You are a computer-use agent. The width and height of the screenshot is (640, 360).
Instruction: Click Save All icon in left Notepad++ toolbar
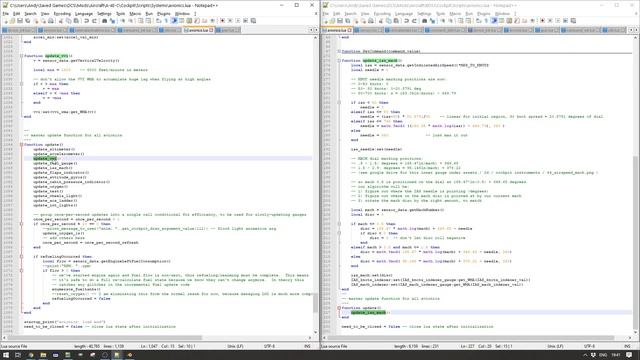click(27, 20)
